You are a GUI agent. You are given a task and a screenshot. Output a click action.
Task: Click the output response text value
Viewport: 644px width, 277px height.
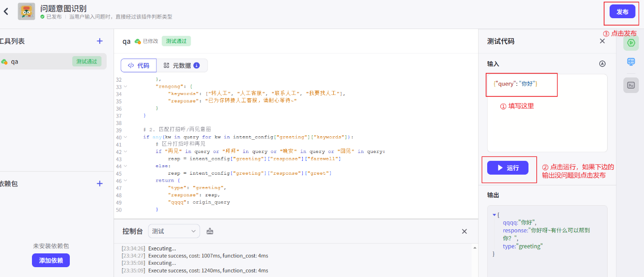coord(546,234)
